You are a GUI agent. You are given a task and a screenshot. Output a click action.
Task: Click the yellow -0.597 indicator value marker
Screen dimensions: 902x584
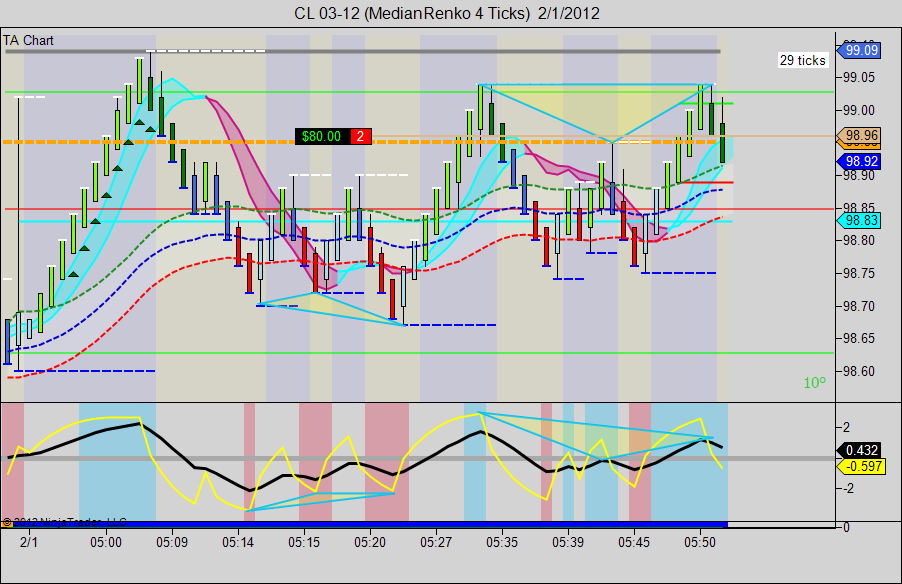861,466
